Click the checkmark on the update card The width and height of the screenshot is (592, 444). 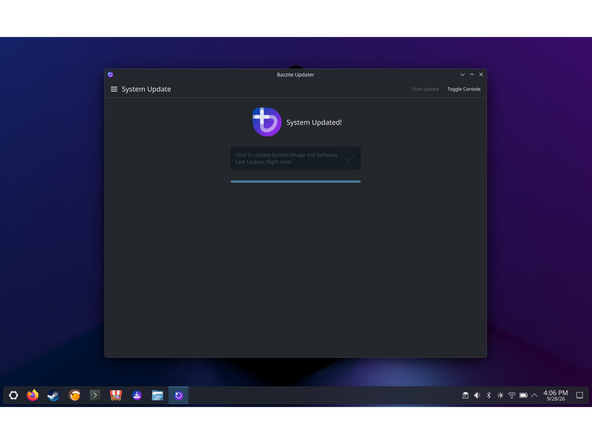coord(349,158)
